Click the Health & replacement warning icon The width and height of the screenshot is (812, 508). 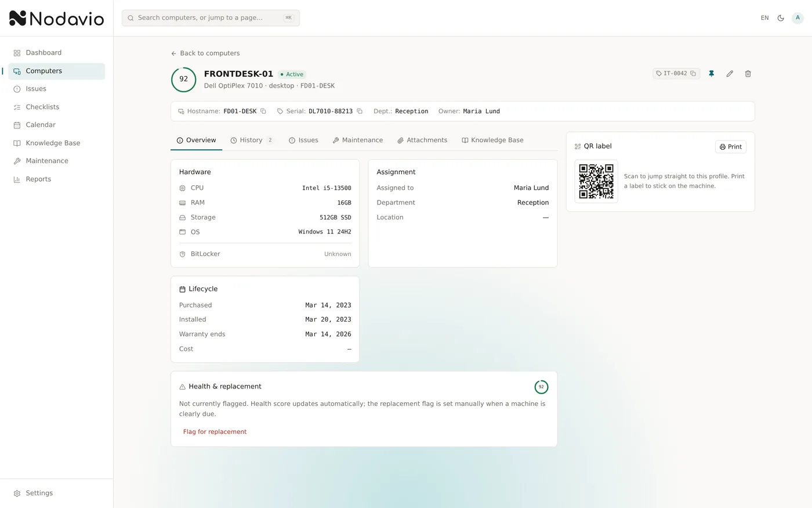point(183,387)
